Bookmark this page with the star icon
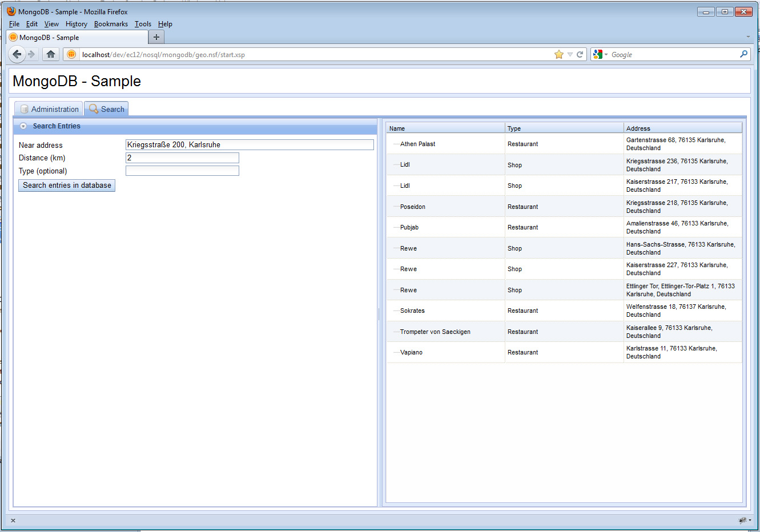 point(558,54)
